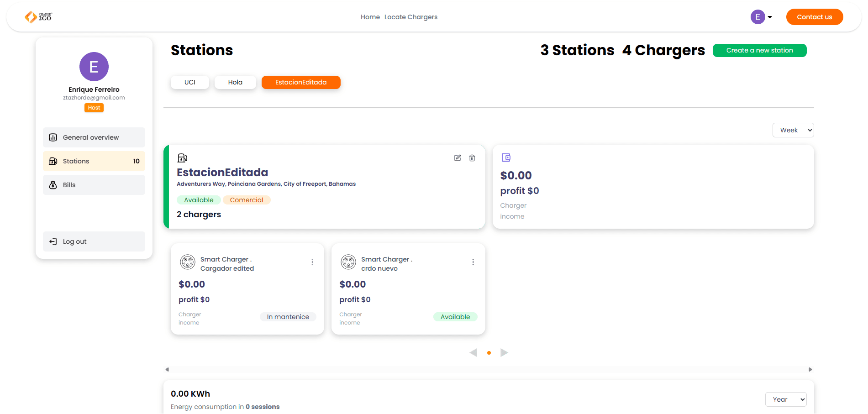The width and height of the screenshot is (868, 414).
Task: Click Cargador edited charger plug icon
Action: pyautogui.click(x=188, y=262)
